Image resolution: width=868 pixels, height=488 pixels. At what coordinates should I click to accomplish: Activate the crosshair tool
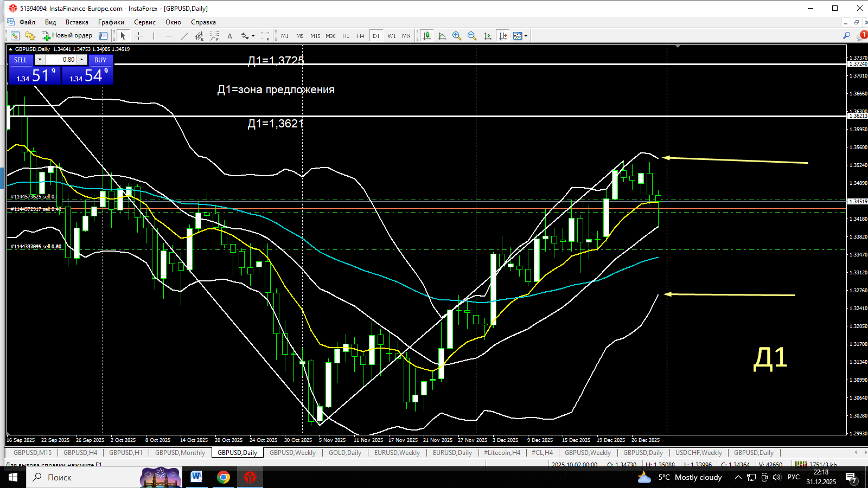pos(138,36)
